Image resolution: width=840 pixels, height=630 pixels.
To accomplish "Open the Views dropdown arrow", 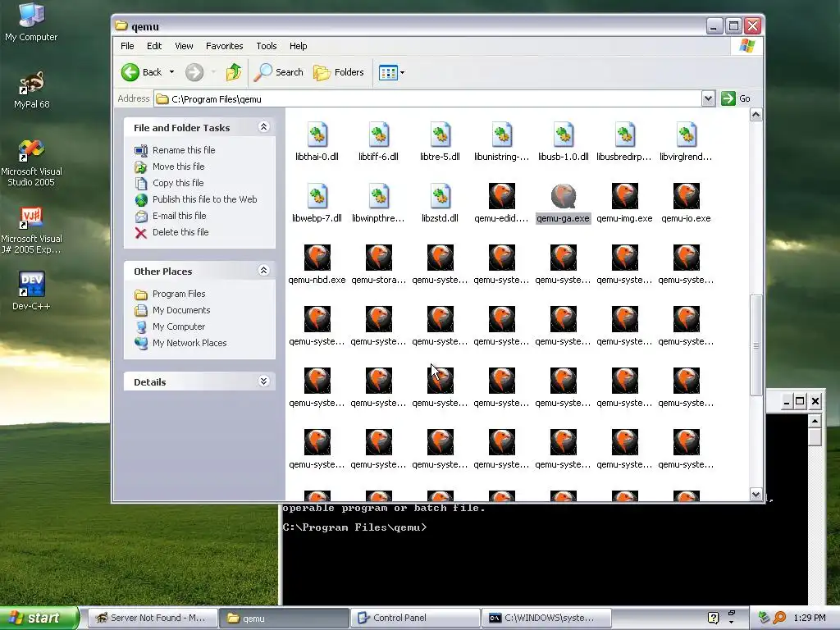I will pyautogui.click(x=402, y=72).
